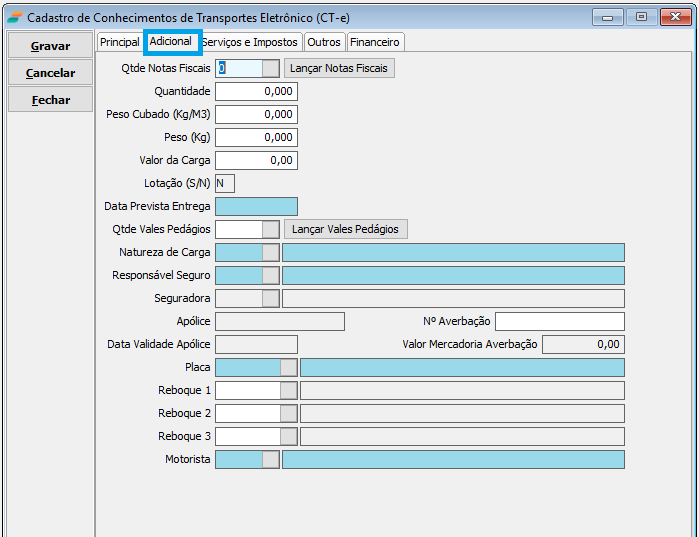Screen dimensions: 699x537
Task: Open Reboque 3 lookup button
Action: click(x=289, y=436)
